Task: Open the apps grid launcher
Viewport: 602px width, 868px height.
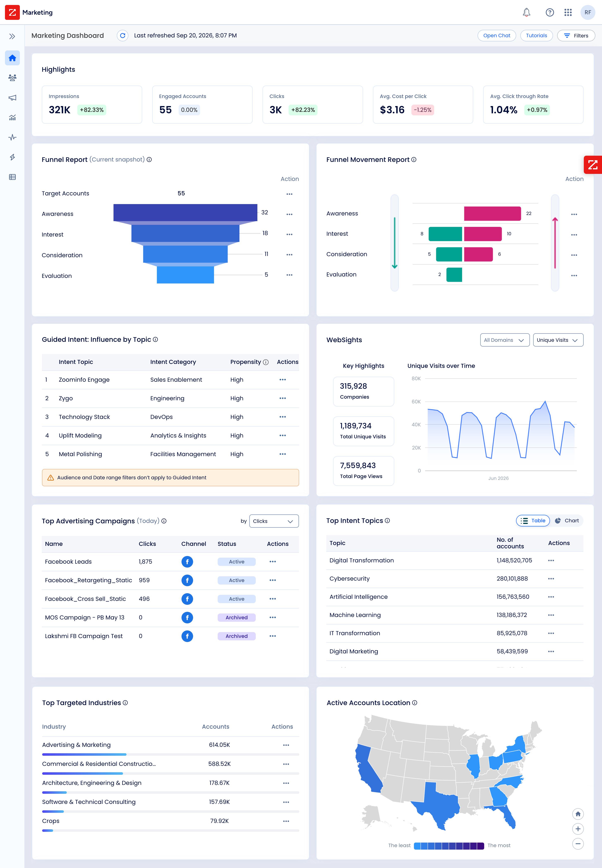Action: pyautogui.click(x=568, y=12)
